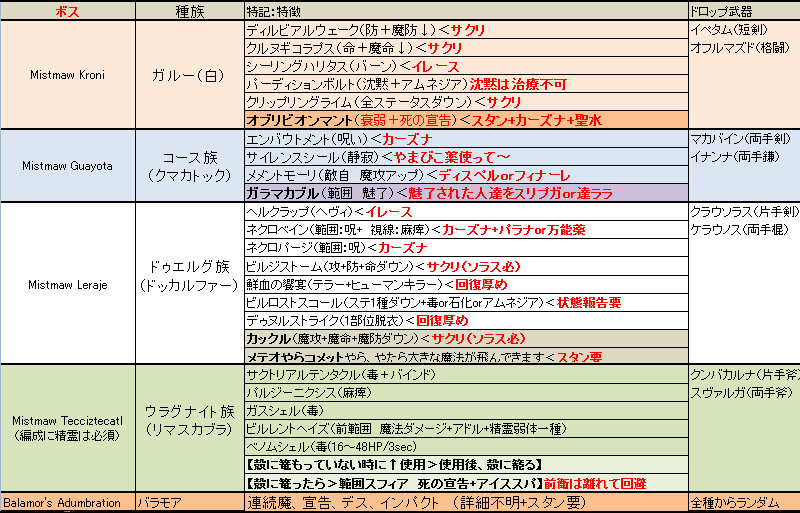Select the Mistmaw Guayota boss cell
The width and height of the screenshot is (800, 513).
68,166
